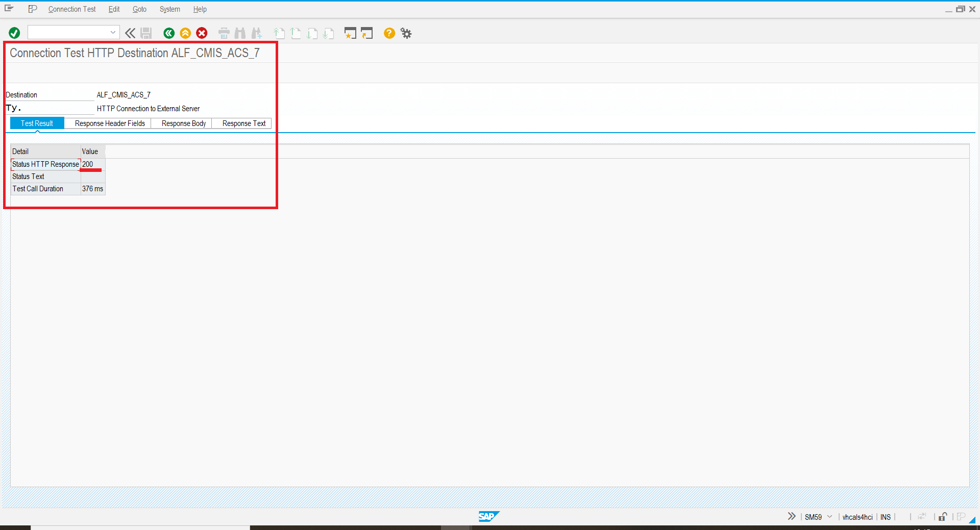Screen dimensions: 980x530
Task: Click the green Back arrow icon
Action: click(169, 33)
